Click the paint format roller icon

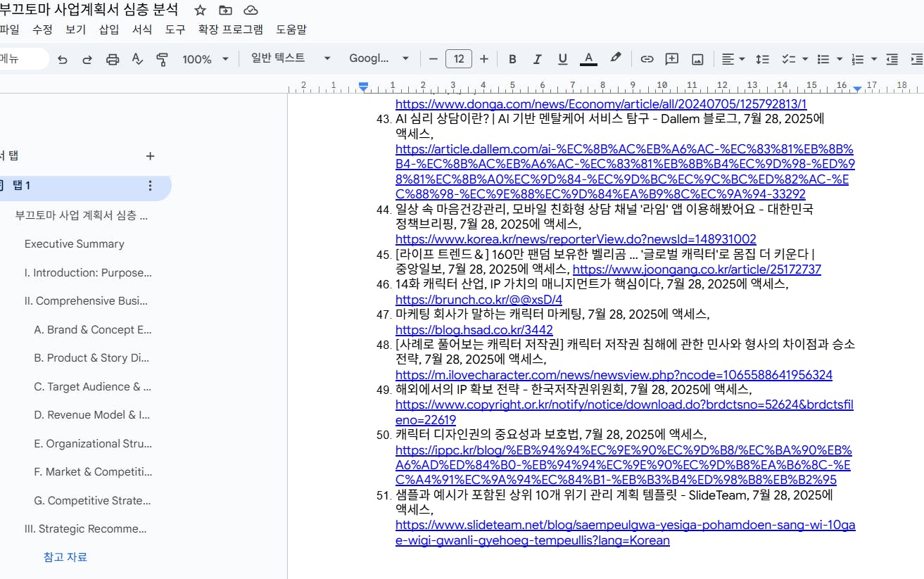coord(163,59)
